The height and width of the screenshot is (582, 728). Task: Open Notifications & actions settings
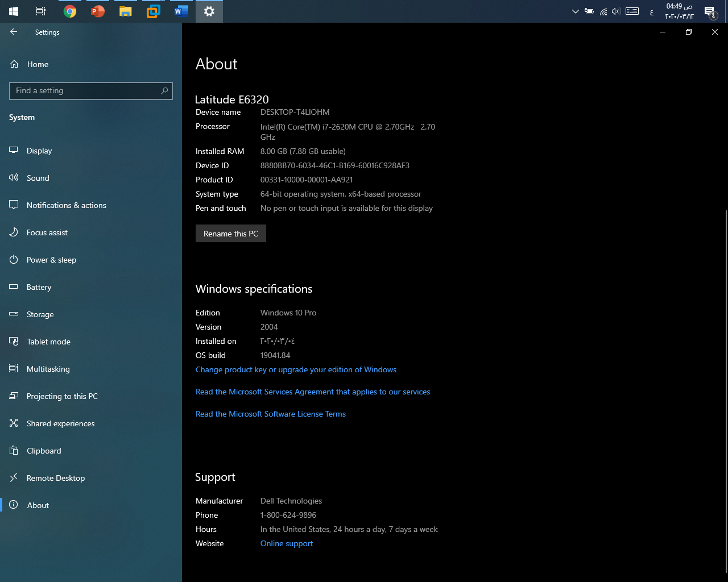91,205
